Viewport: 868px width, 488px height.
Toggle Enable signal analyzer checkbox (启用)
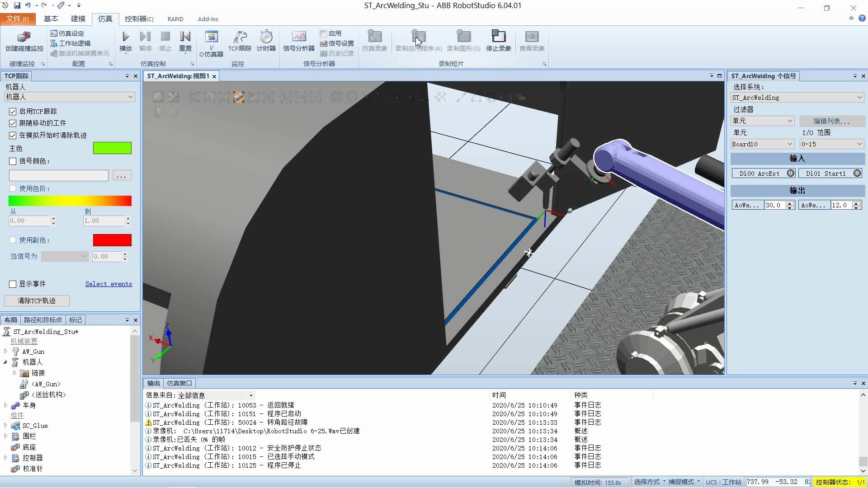pos(323,33)
